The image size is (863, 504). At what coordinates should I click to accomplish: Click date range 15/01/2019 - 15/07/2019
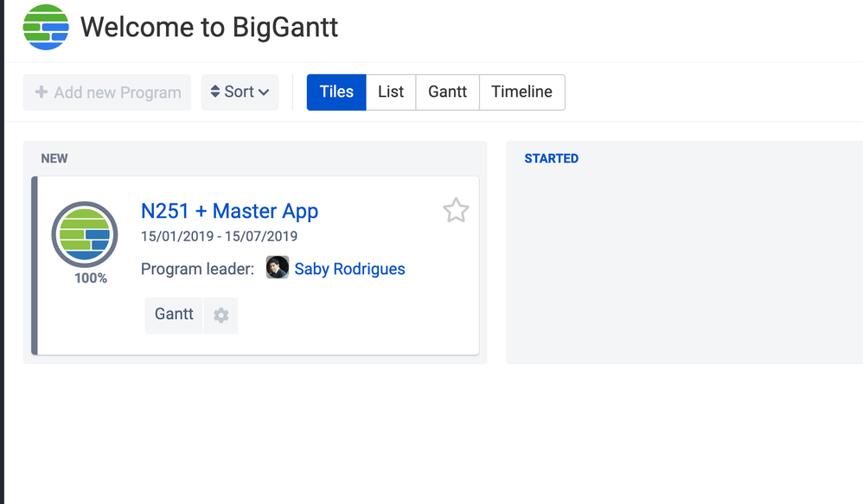(x=219, y=237)
